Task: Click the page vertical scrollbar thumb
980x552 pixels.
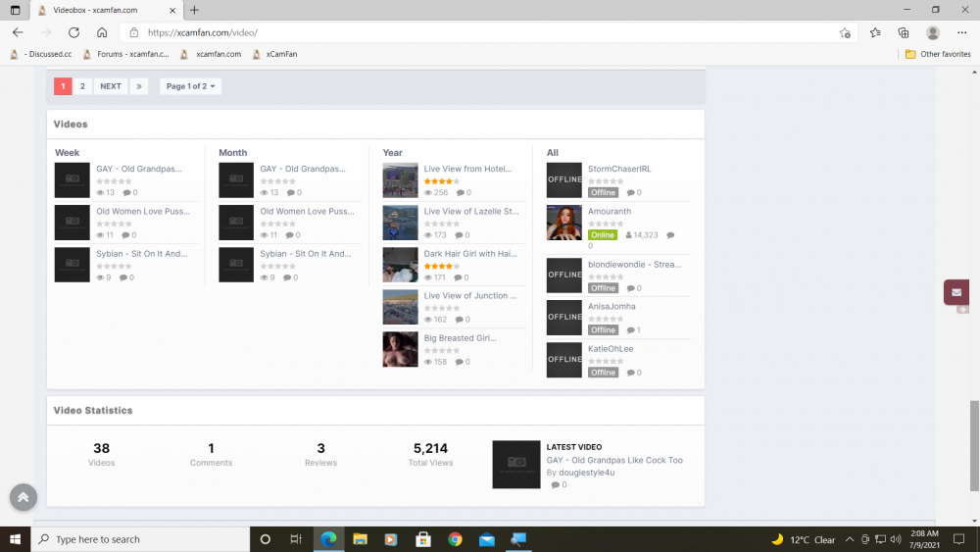Action: (974, 446)
